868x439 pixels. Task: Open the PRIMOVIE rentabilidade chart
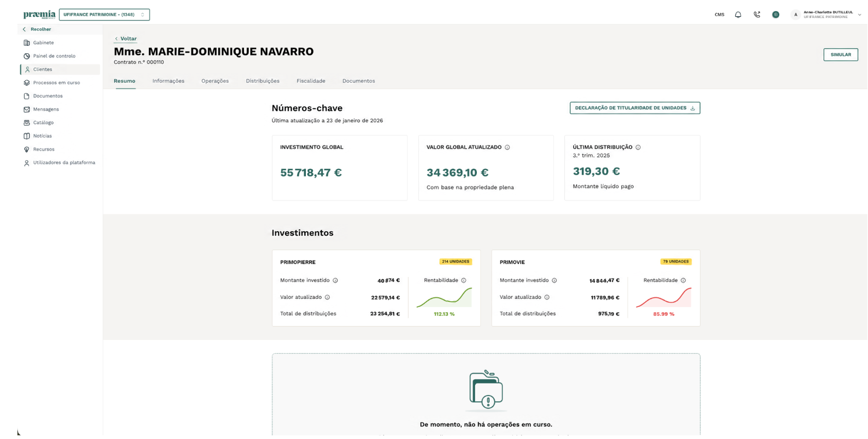[x=663, y=298]
